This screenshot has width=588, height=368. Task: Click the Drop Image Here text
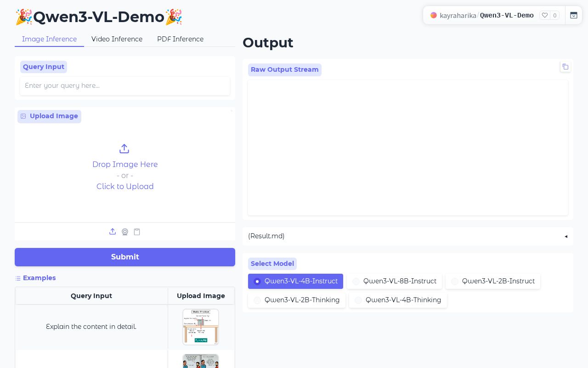point(125,164)
